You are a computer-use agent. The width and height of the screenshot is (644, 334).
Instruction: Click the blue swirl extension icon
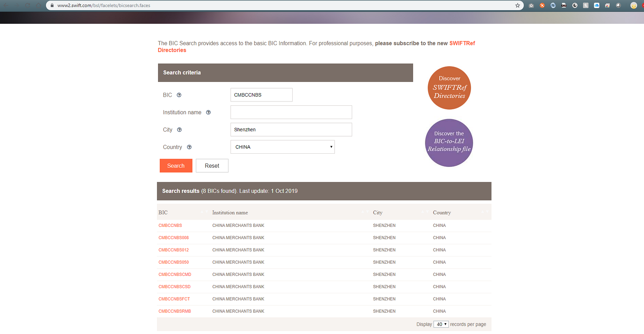(x=553, y=5)
